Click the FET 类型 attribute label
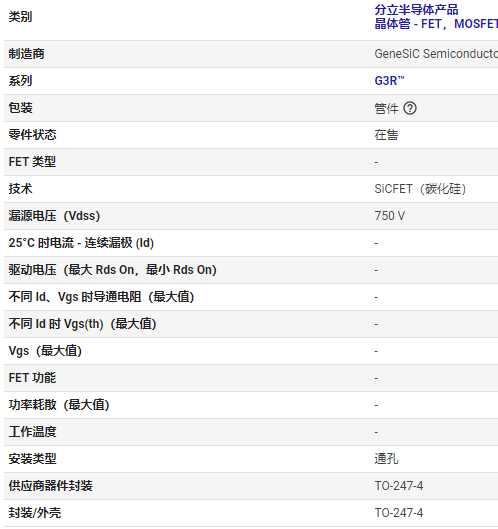Screen dimensions: 498x529 [32, 162]
